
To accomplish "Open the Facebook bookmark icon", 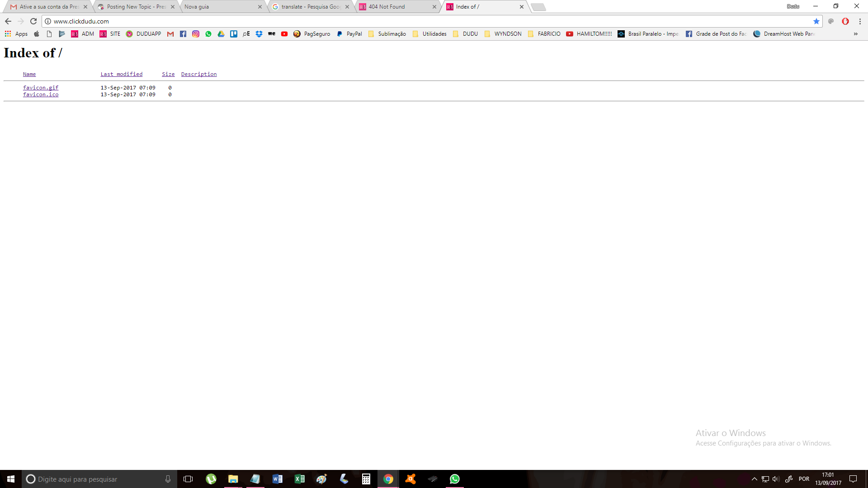I will point(183,34).
